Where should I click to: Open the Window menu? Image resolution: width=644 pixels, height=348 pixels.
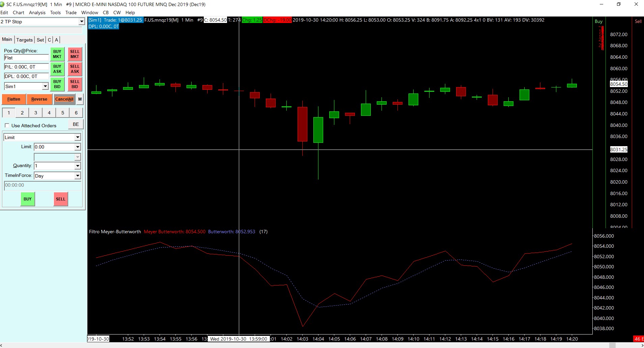90,12
